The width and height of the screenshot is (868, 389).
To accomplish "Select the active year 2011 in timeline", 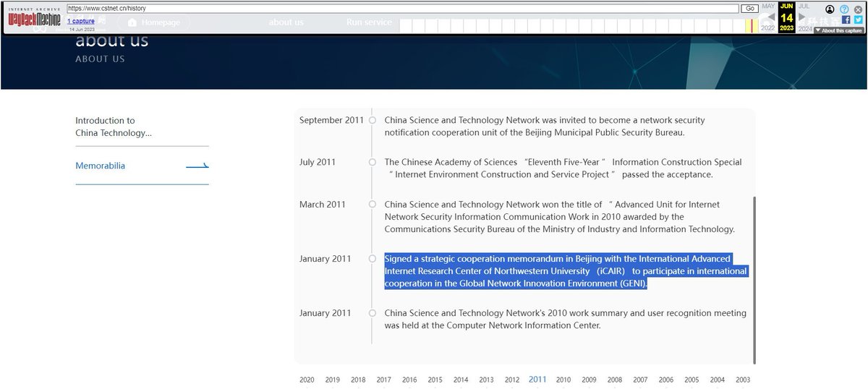I will click(x=537, y=379).
